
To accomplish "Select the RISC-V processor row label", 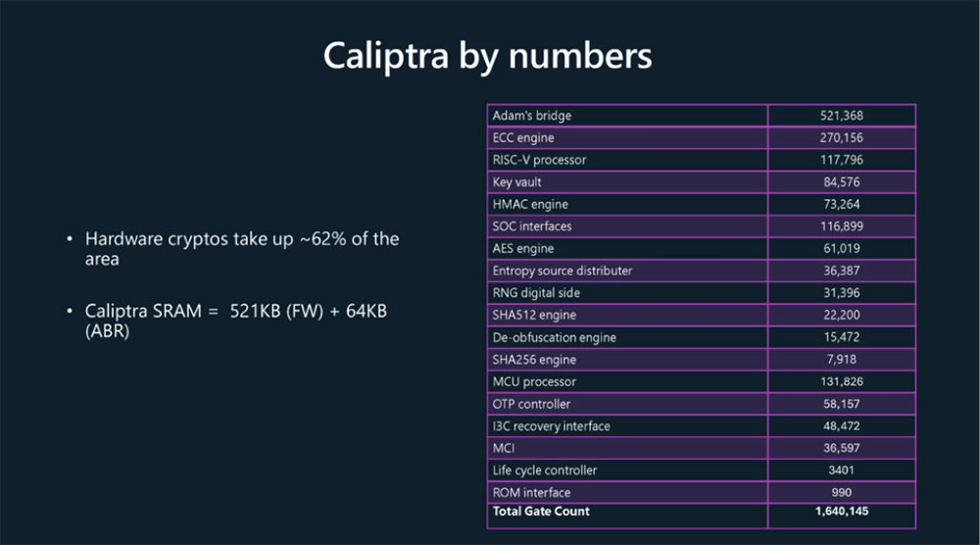I will 539,160.
